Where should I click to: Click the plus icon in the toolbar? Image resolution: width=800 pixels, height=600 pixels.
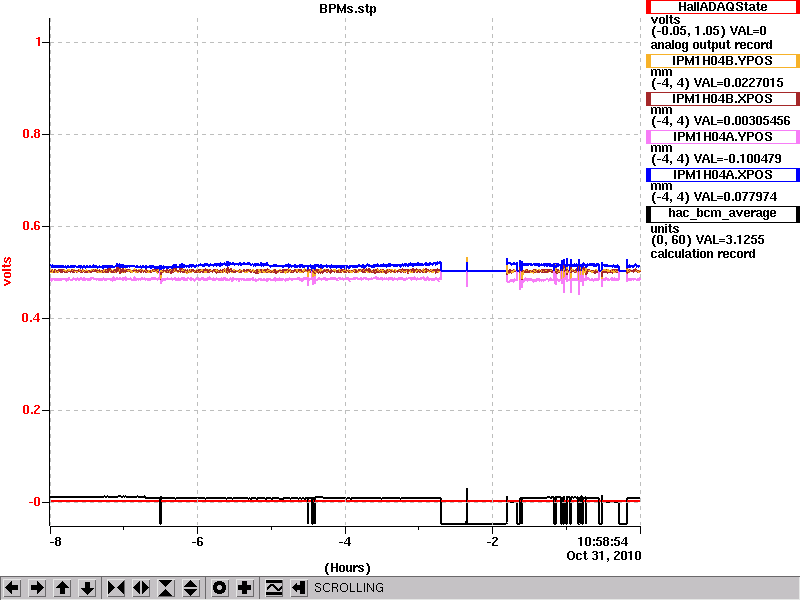click(x=245, y=588)
